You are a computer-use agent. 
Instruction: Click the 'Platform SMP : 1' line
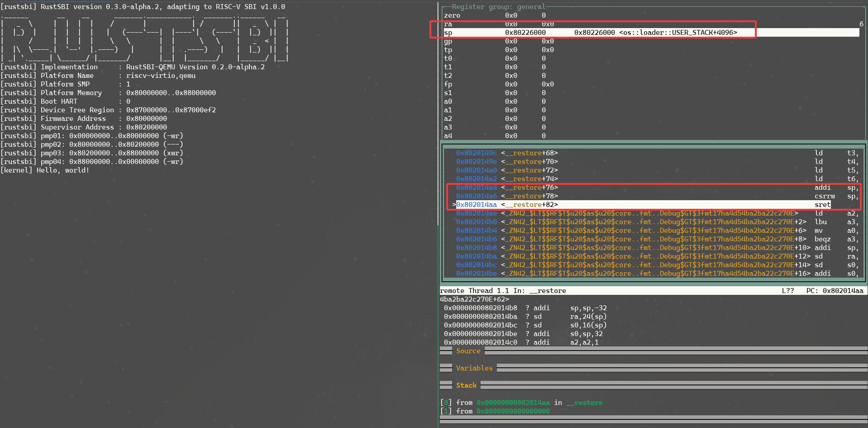tap(65, 84)
